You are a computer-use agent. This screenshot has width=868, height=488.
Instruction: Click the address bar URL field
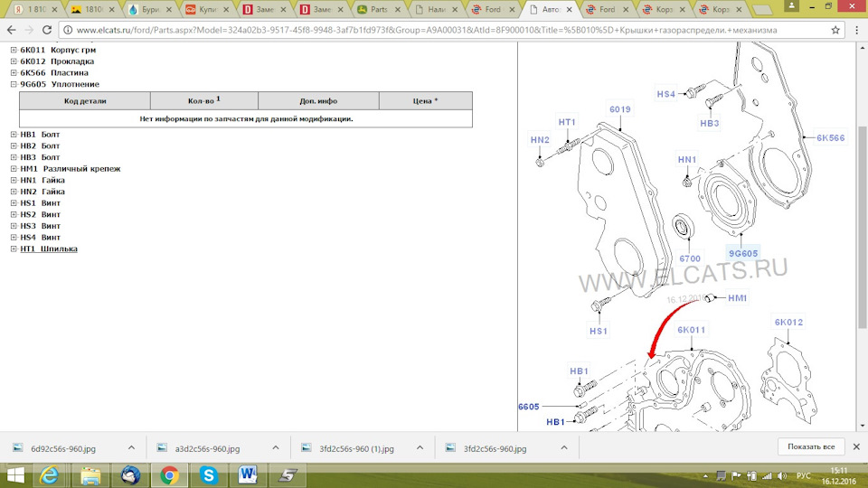tap(434, 30)
